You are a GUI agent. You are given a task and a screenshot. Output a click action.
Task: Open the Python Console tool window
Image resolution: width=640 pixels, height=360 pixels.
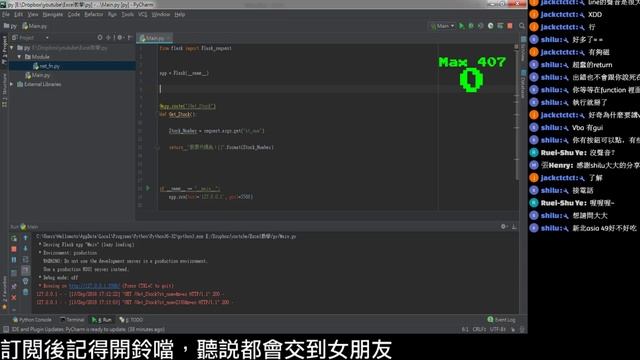tap(32, 320)
